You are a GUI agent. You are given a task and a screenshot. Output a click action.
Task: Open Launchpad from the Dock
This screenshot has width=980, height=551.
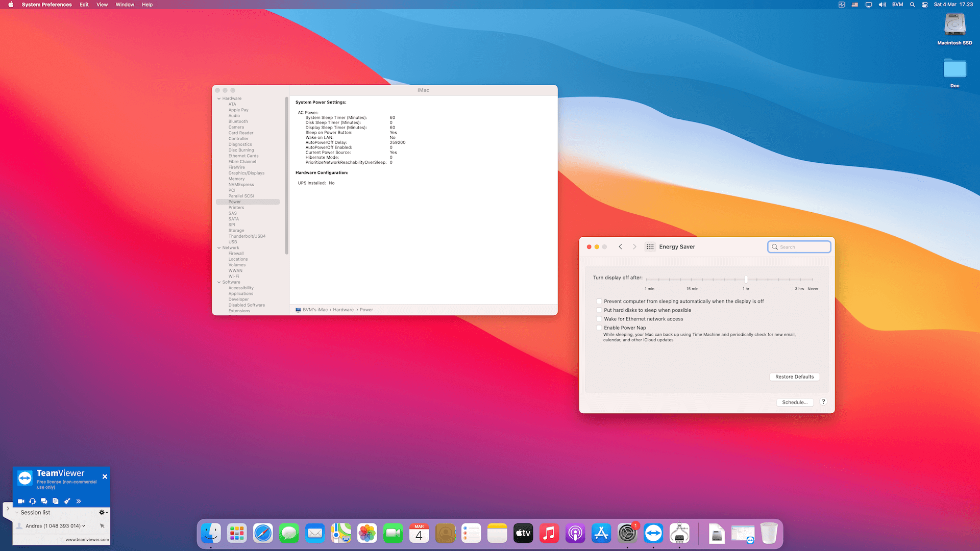pos(237,534)
